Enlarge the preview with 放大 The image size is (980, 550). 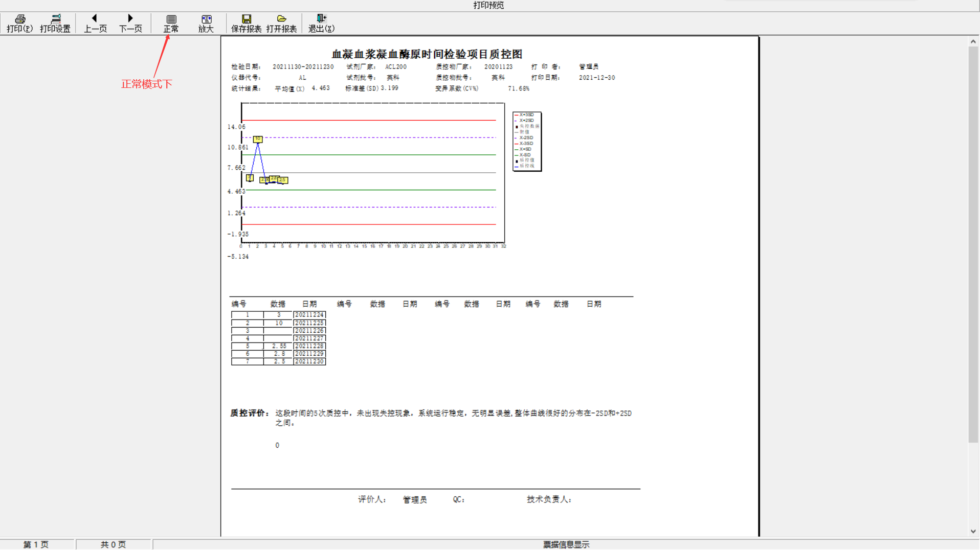(206, 24)
